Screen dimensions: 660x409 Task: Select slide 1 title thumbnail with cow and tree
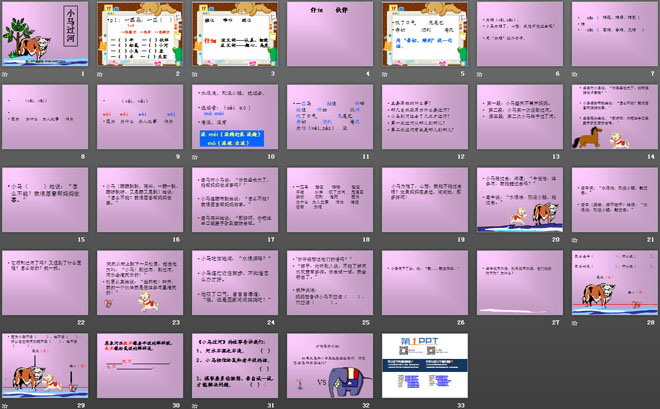[45, 34]
